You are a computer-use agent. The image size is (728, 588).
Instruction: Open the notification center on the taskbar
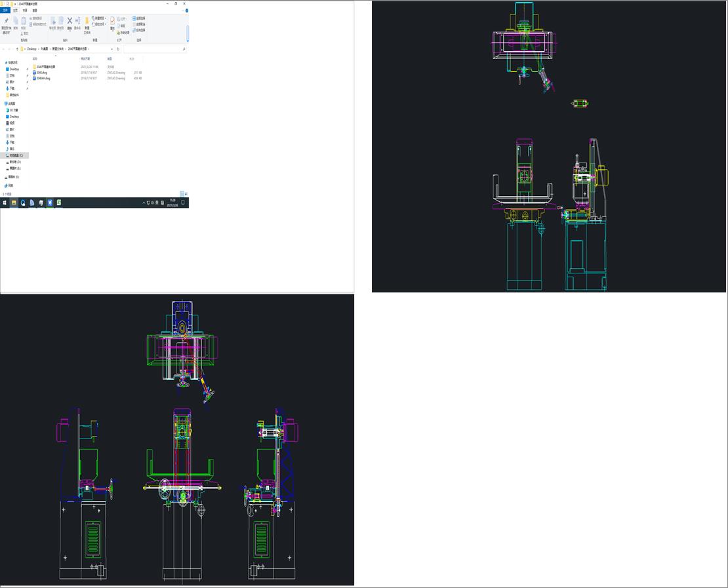point(183,203)
